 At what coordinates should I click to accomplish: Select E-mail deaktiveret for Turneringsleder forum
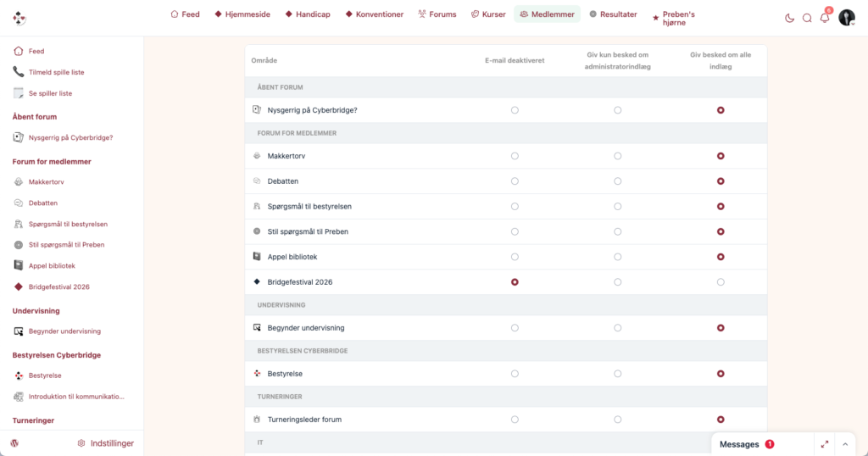[515, 420]
